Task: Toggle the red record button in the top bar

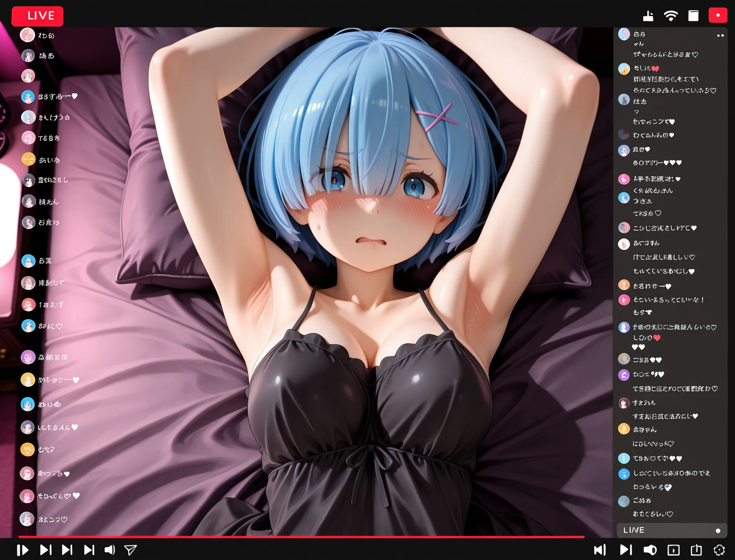Action: click(x=717, y=15)
